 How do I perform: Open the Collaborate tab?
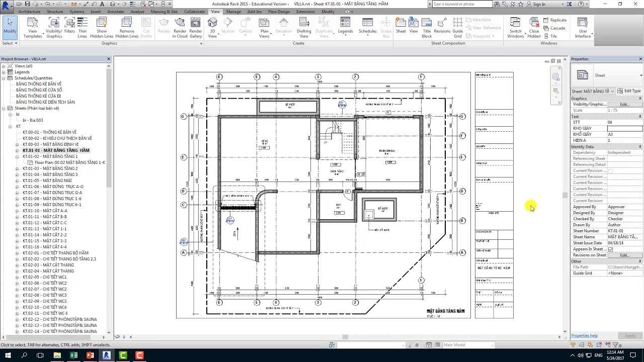[x=194, y=12]
